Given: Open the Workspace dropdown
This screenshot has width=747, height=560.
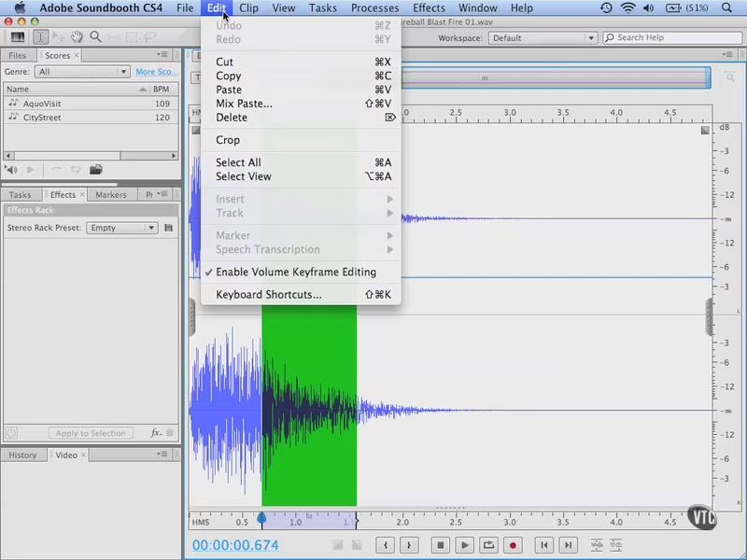Looking at the screenshot, I should click(x=543, y=37).
